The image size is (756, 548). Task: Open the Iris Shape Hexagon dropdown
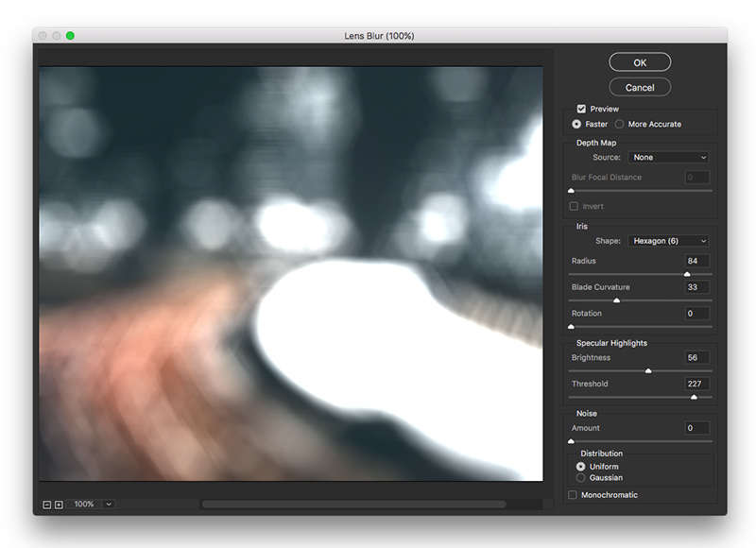click(668, 241)
